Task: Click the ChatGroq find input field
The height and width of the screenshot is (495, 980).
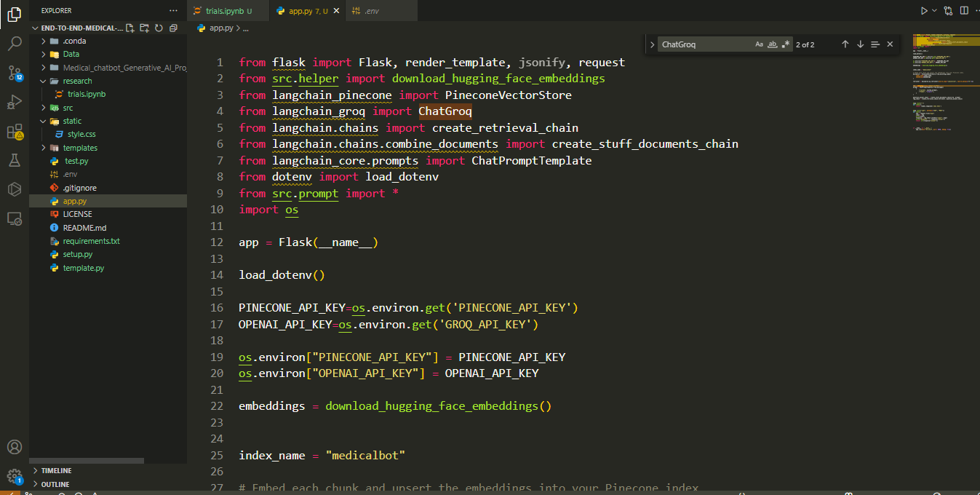Action: click(x=702, y=44)
